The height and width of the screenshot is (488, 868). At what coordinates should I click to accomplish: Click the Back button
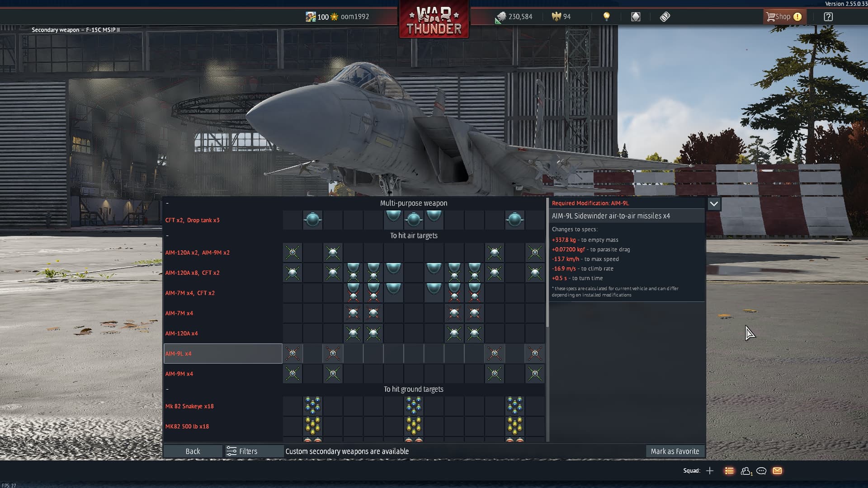(x=193, y=451)
